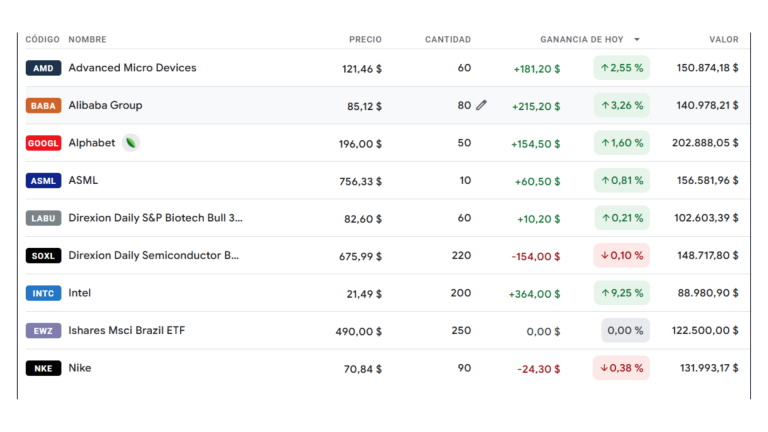
Task: Select Direxion Daily Semiconductor Bull stock name
Action: pos(153,255)
